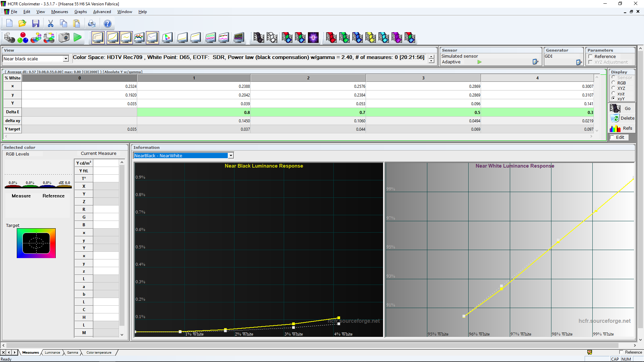The height and width of the screenshot is (362, 644).
Task: Open the CIE diagram graph icon
Action: coord(167,38)
